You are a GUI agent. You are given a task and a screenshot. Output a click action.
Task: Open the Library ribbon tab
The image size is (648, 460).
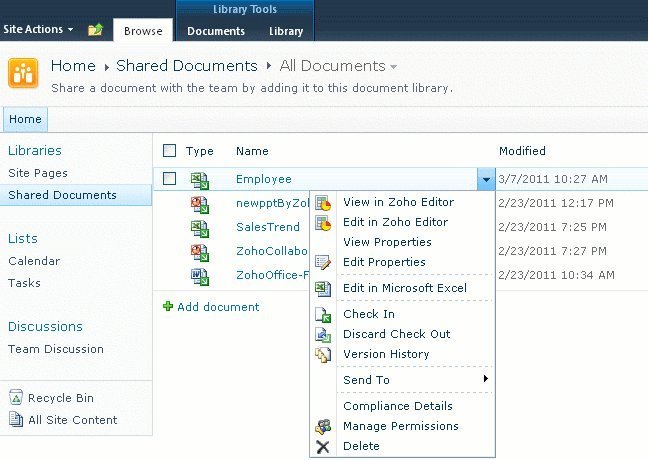coord(286,31)
